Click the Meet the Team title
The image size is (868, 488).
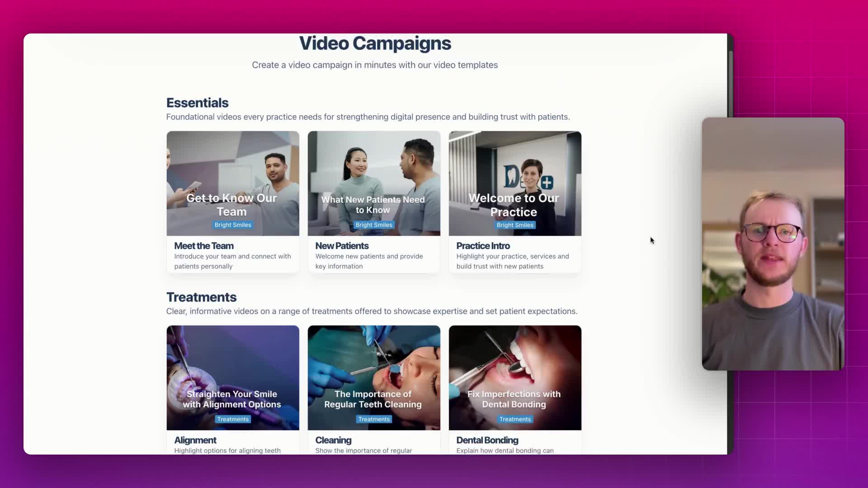tap(204, 246)
